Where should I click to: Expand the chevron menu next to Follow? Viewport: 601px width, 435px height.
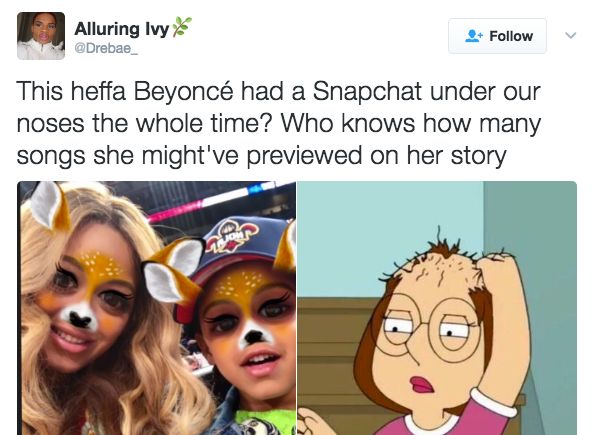[571, 35]
